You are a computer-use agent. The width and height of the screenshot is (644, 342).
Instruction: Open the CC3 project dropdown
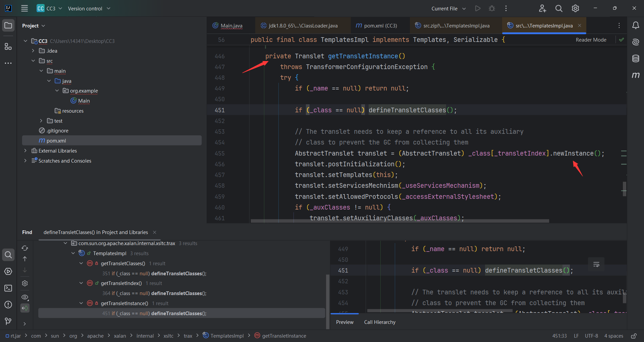[50, 8]
